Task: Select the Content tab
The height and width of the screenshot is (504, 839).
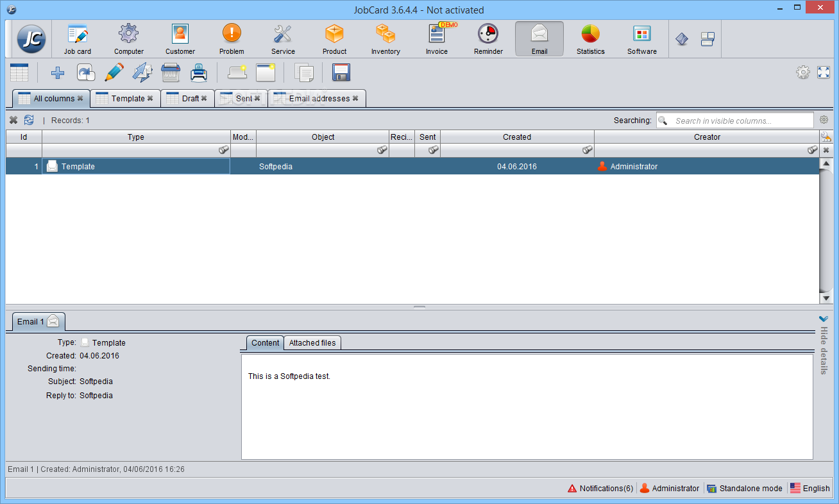Action: click(x=265, y=343)
